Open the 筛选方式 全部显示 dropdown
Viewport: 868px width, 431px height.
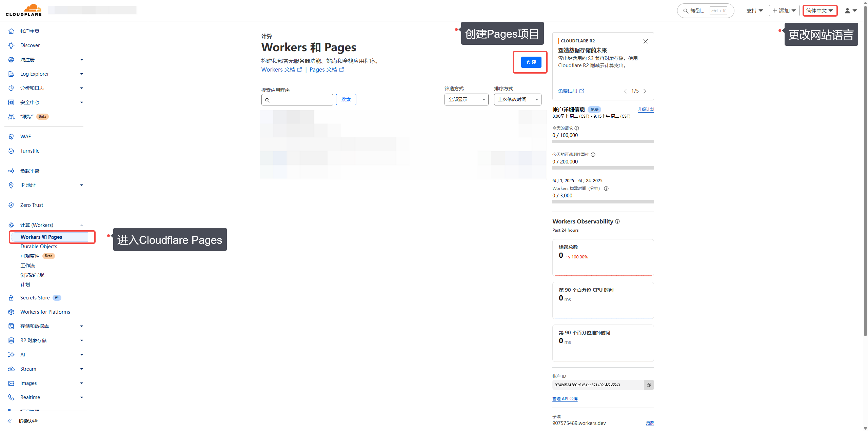pyautogui.click(x=466, y=99)
